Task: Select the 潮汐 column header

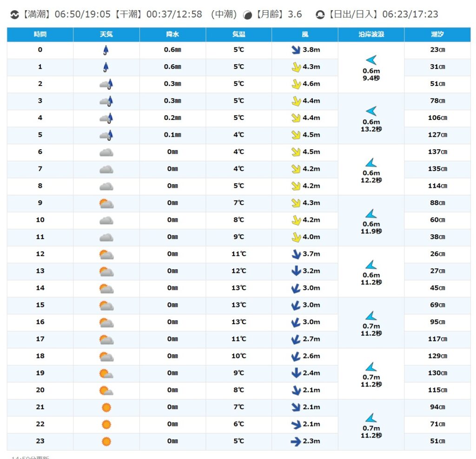Action: [437, 35]
